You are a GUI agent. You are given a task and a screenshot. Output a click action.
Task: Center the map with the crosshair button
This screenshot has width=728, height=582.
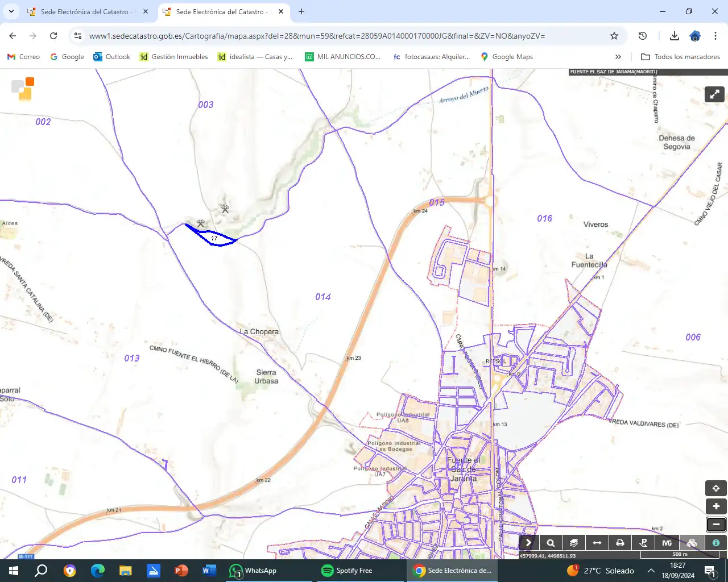click(x=715, y=488)
